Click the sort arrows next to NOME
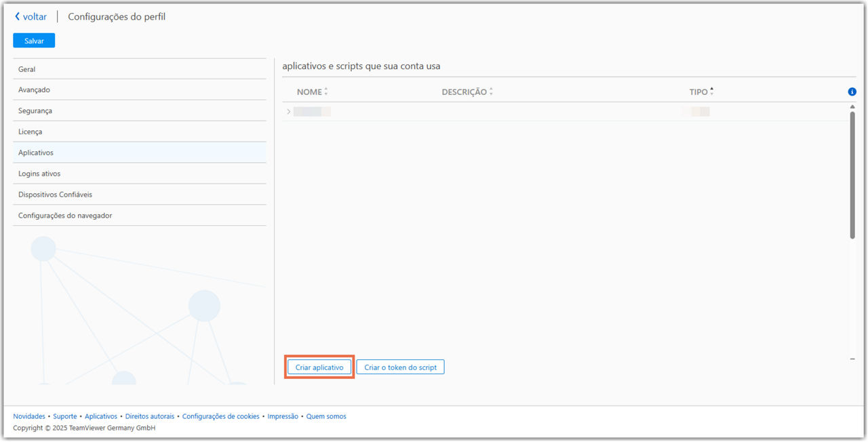Viewport: 868px width, 442px height. (326, 92)
